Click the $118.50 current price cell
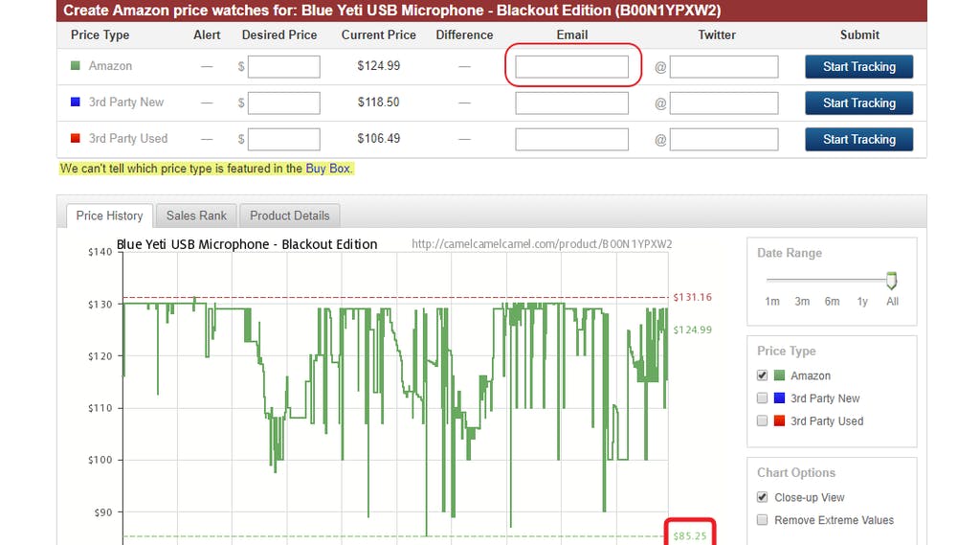980x545 pixels. pyautogui.click(x=379, y=102)
